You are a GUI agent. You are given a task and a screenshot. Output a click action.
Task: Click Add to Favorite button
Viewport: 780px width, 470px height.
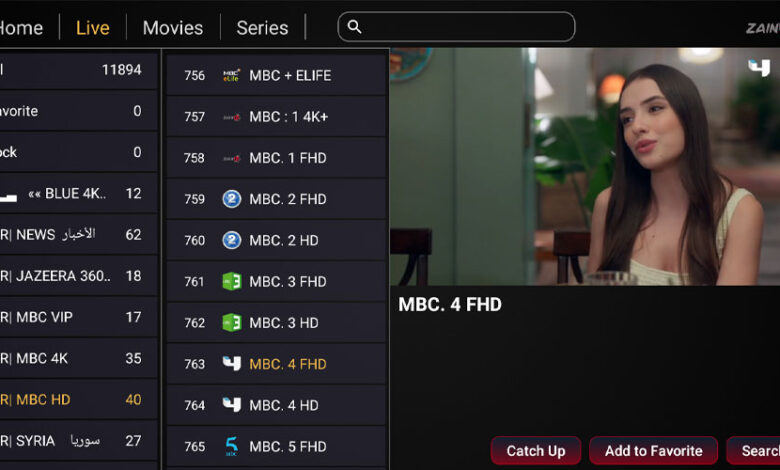tap(653, 451)
